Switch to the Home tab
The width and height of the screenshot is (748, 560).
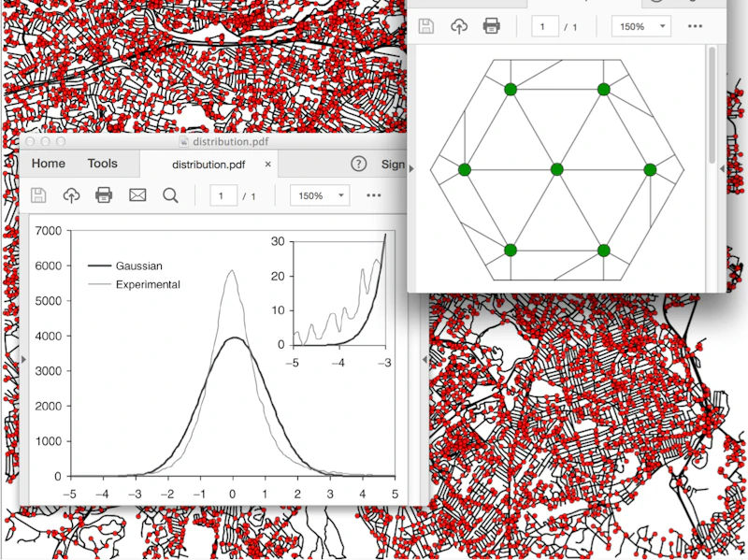tap(49, 164)
